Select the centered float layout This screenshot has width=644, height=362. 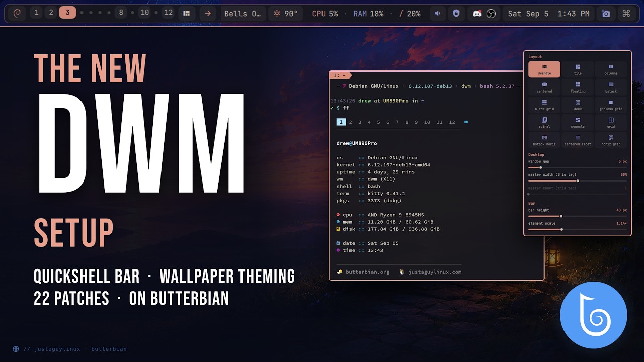(578, 140)
